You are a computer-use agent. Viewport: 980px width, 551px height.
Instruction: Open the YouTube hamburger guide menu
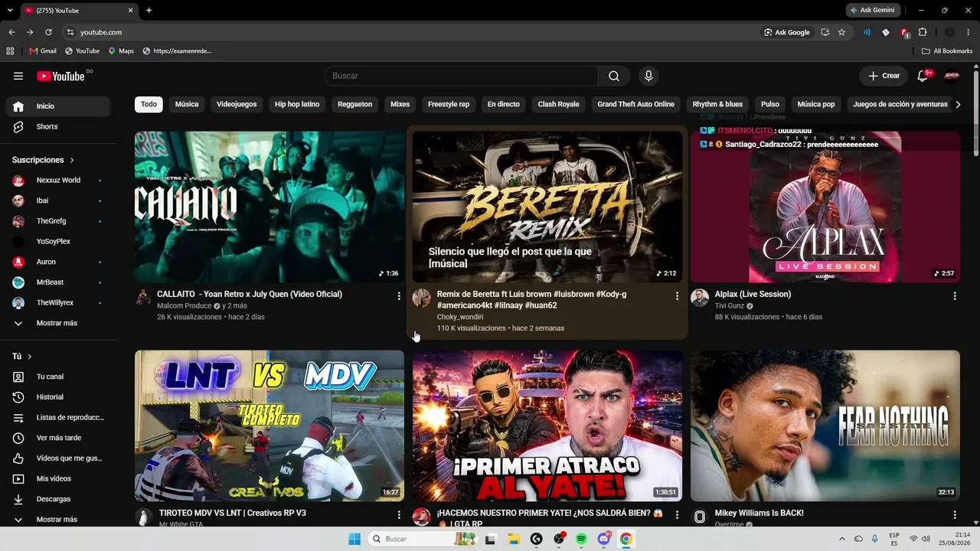(18, 76)
